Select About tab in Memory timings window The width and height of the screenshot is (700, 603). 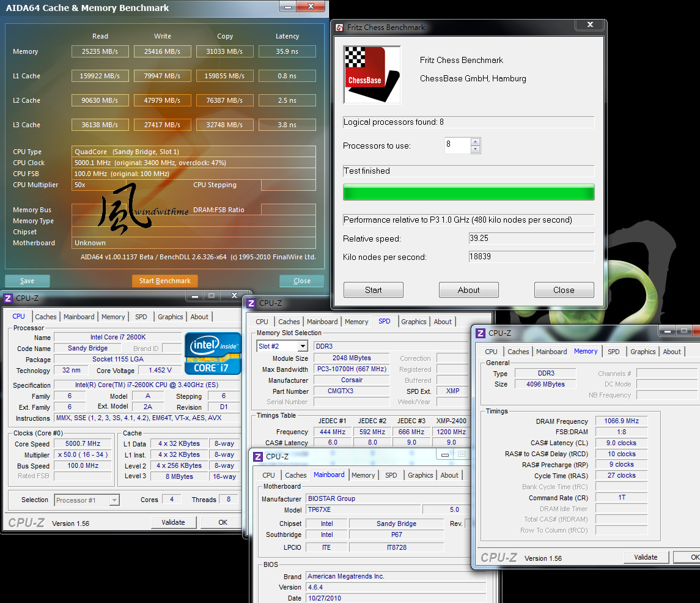672,352
